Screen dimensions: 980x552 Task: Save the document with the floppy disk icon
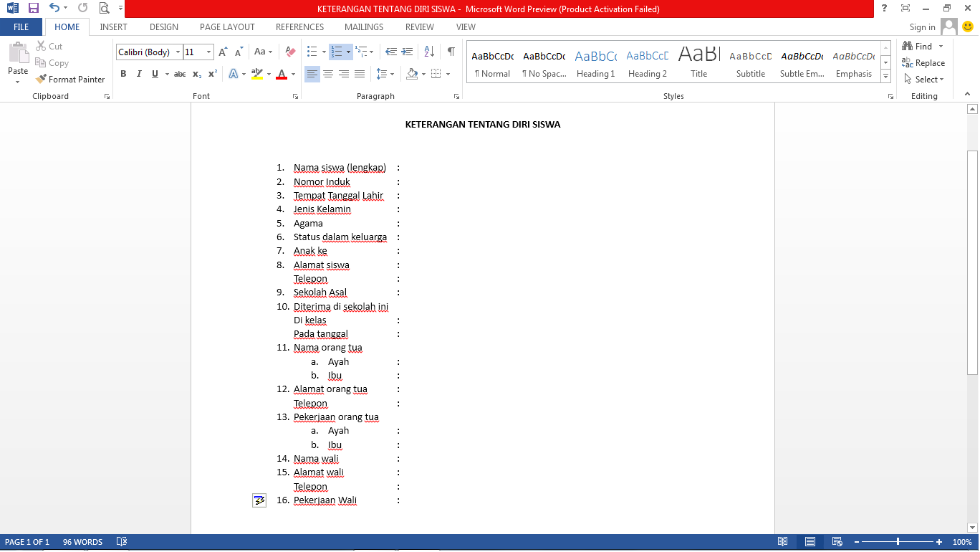click(x=33, y=9)
